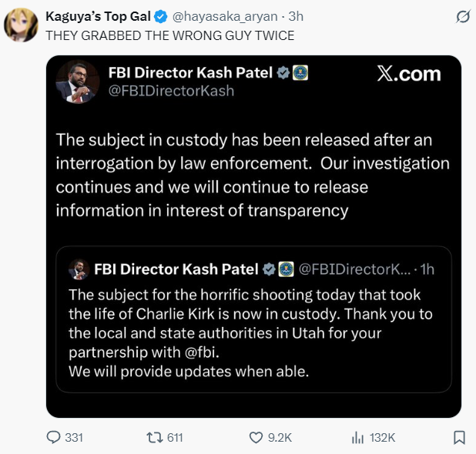Bookmark this post
This screenshot has width=476, height=454.
459,438
